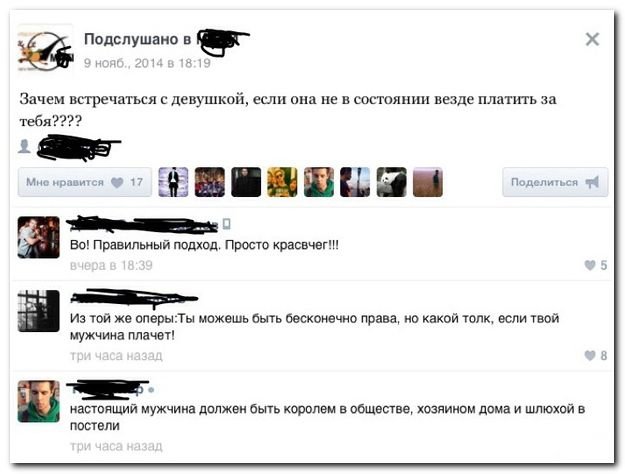
Task: Open third commenter's green hoodie avatar
Action: [39, 401]
